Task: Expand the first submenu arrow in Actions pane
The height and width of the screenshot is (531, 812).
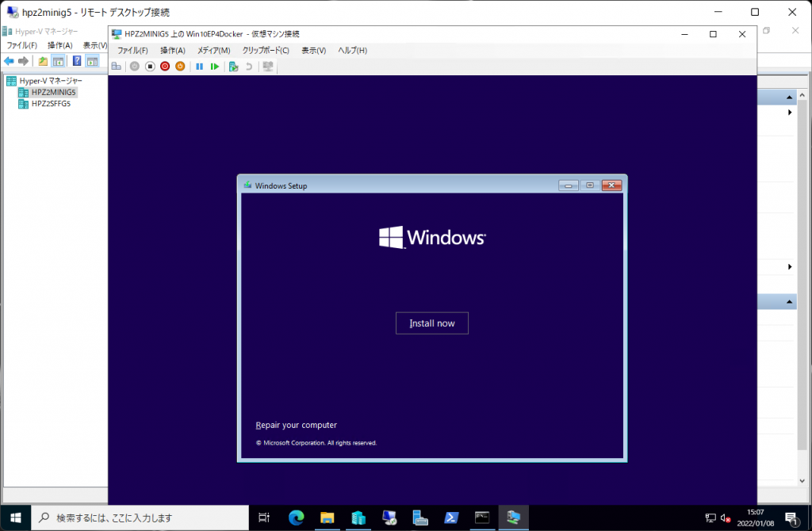Action: pos(790,113)
